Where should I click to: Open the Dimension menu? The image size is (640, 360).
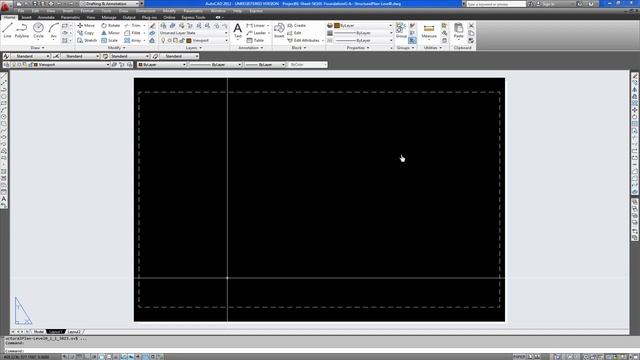pyautogui.click(x=145, y=11)
